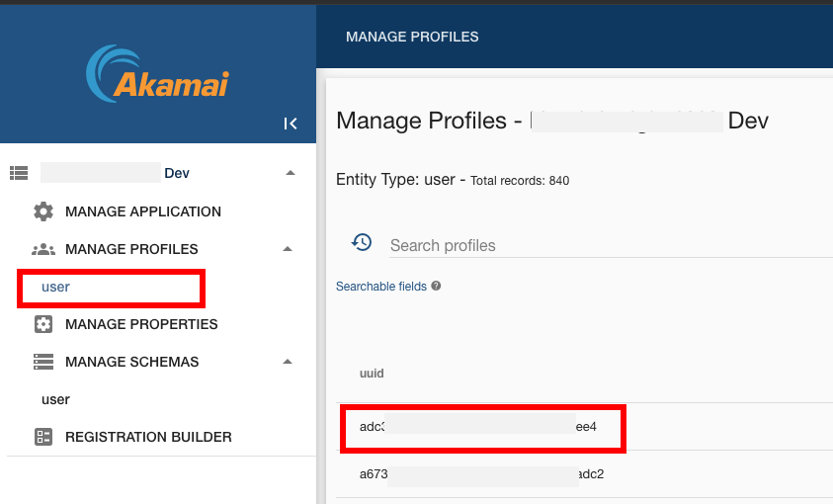833x504 pixels.
Task: Click the Registration Builder form icon
Action: coord(43,437)
